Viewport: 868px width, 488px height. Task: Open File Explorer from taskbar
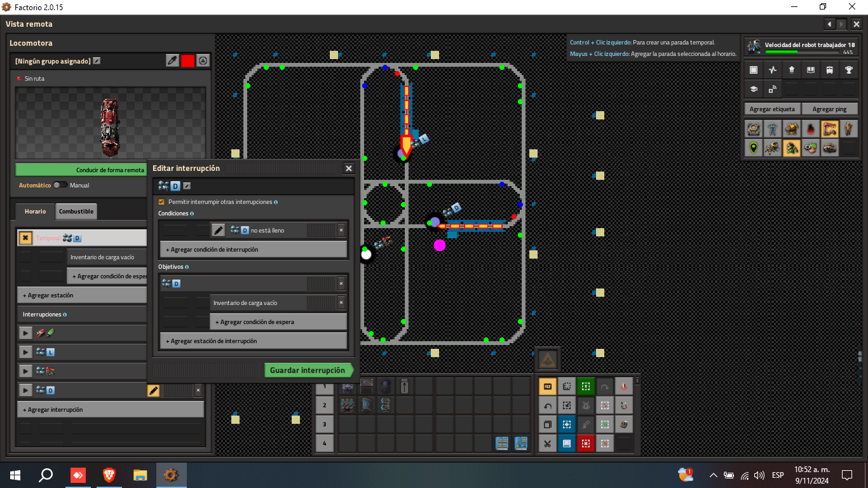140,475
